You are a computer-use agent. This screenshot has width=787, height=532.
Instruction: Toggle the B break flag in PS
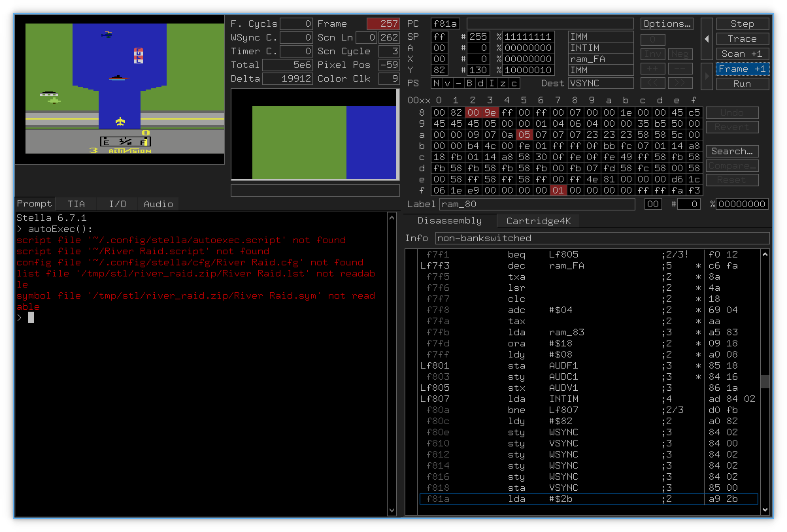pos(469,83)
